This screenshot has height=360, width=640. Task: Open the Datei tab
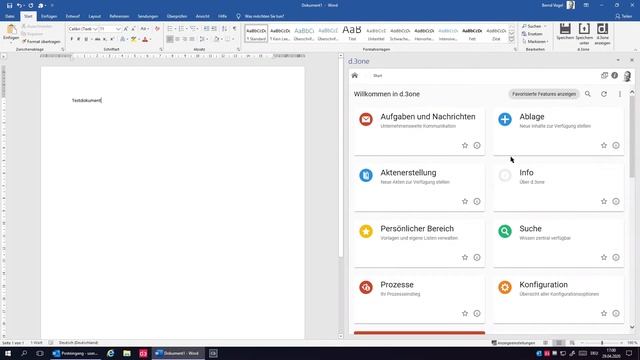[10, 16]
